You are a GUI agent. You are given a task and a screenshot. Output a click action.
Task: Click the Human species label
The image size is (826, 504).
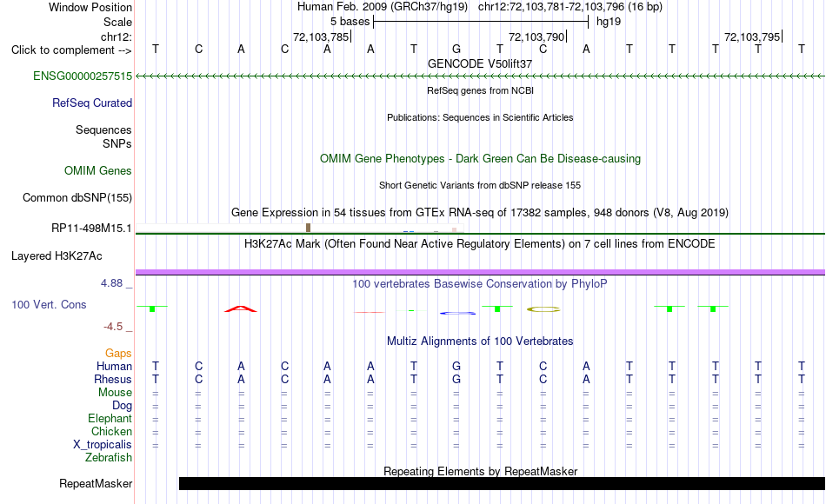pos(114,367)
